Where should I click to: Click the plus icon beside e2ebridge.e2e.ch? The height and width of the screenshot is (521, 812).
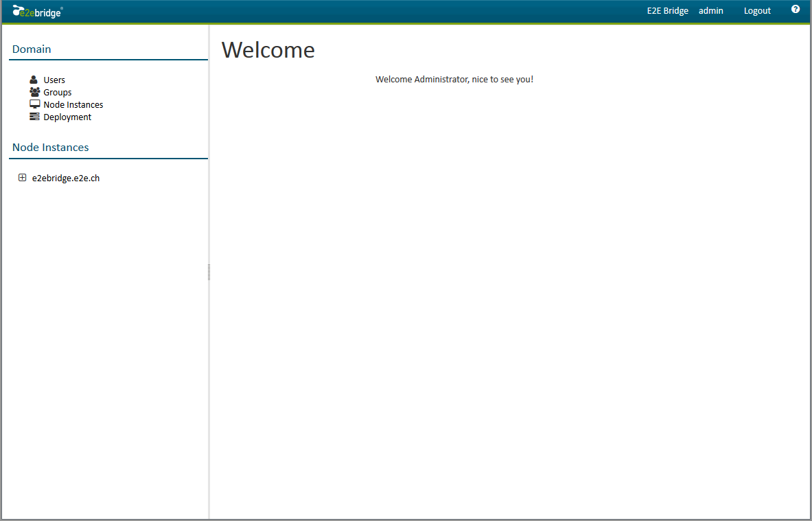[22, 177]
